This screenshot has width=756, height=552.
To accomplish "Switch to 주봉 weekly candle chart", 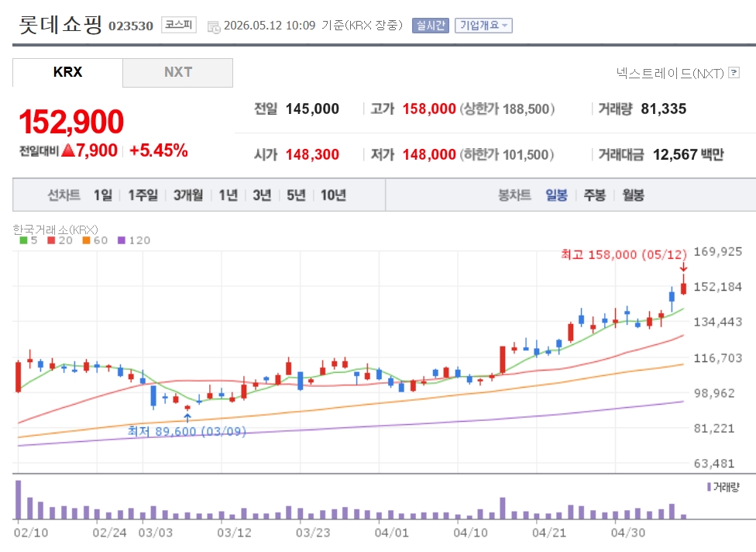I will (594, 195).
